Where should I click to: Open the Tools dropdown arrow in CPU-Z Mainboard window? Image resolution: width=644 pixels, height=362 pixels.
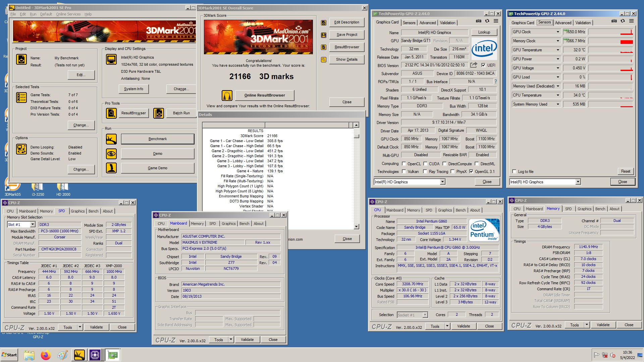(x=231, y=340)
